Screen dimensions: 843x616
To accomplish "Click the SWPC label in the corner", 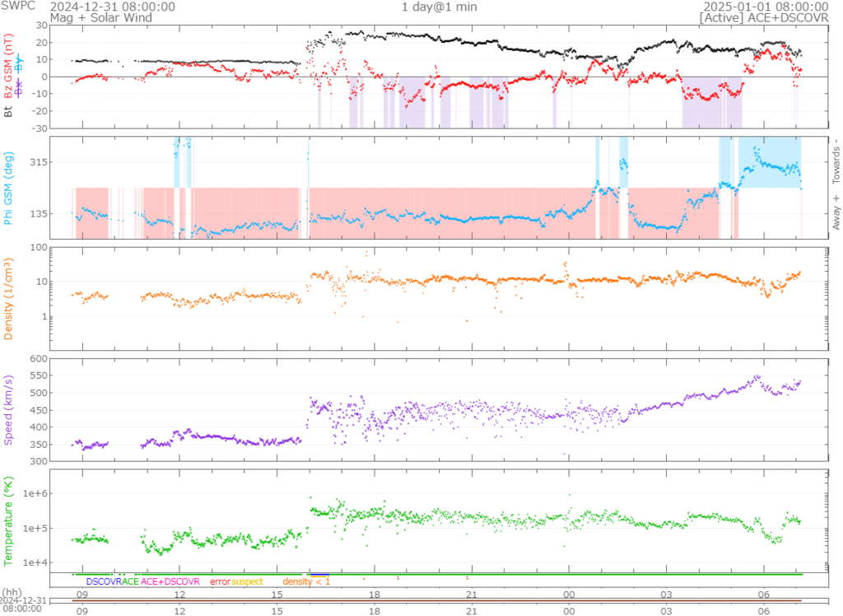I will pos(17,7).
